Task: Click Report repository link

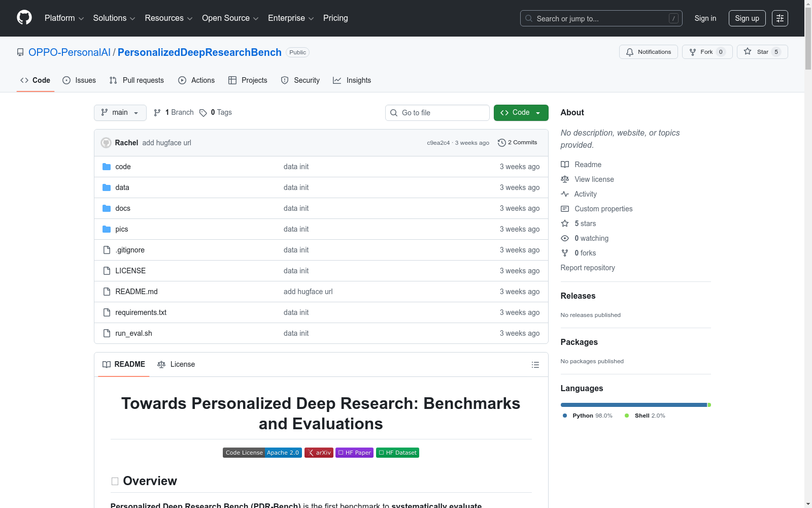Action: [x=588, y=268]
